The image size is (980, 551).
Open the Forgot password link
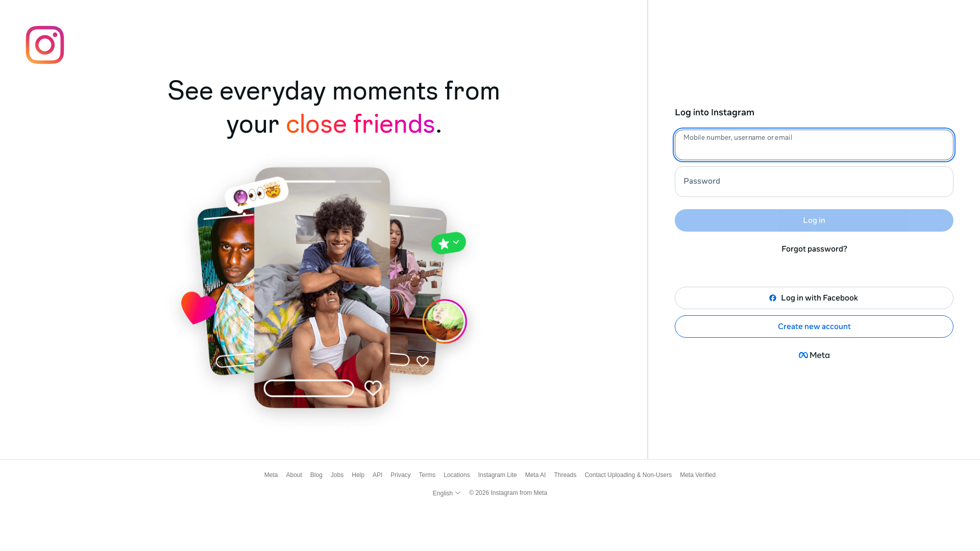814,249
